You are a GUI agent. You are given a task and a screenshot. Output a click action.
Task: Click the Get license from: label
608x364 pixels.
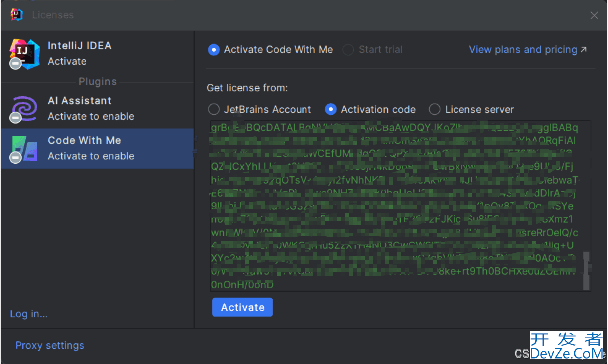coord(247,88)
